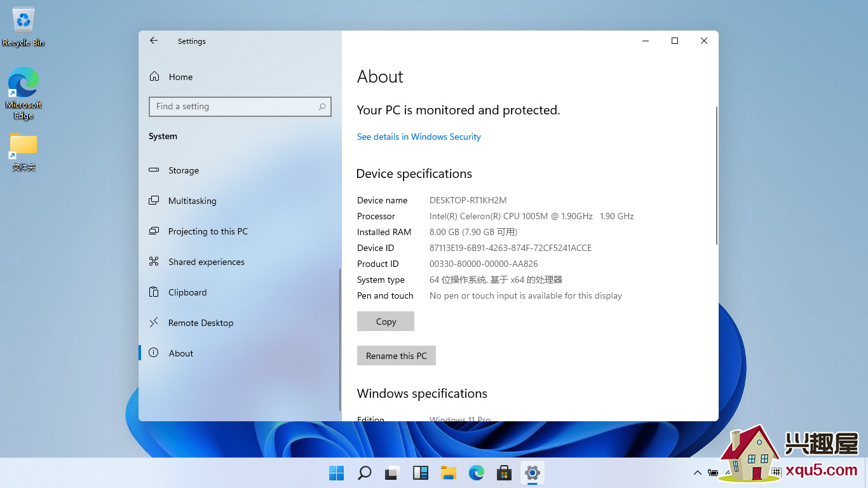Click the magnifier icon in the search box

point(322,107)
